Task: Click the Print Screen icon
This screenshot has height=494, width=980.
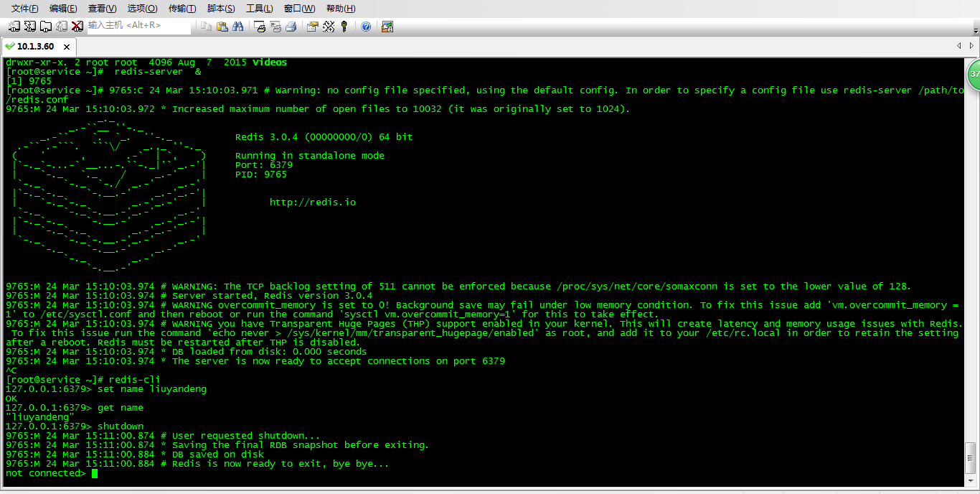Action: (260, 27)
